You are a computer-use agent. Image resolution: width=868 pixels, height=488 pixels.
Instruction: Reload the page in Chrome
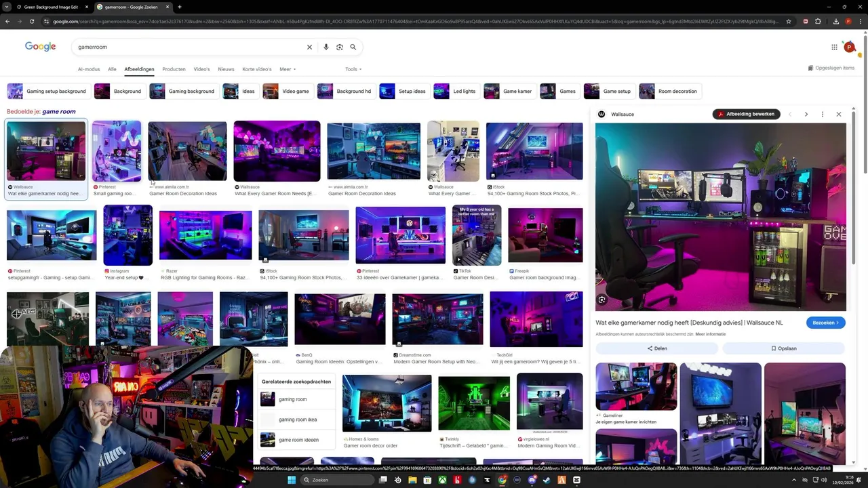tap(33, 22)
